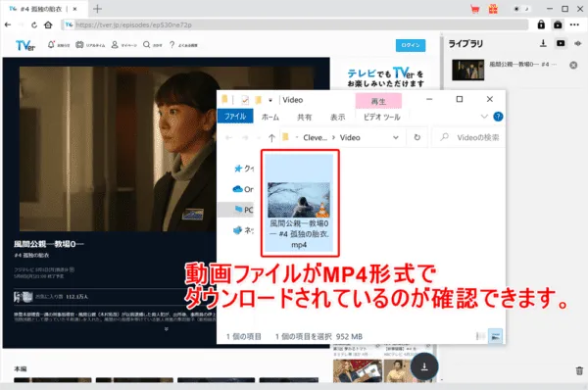Open the TVer さがす search
Viewport: 588px width, 390px height.
153,45
